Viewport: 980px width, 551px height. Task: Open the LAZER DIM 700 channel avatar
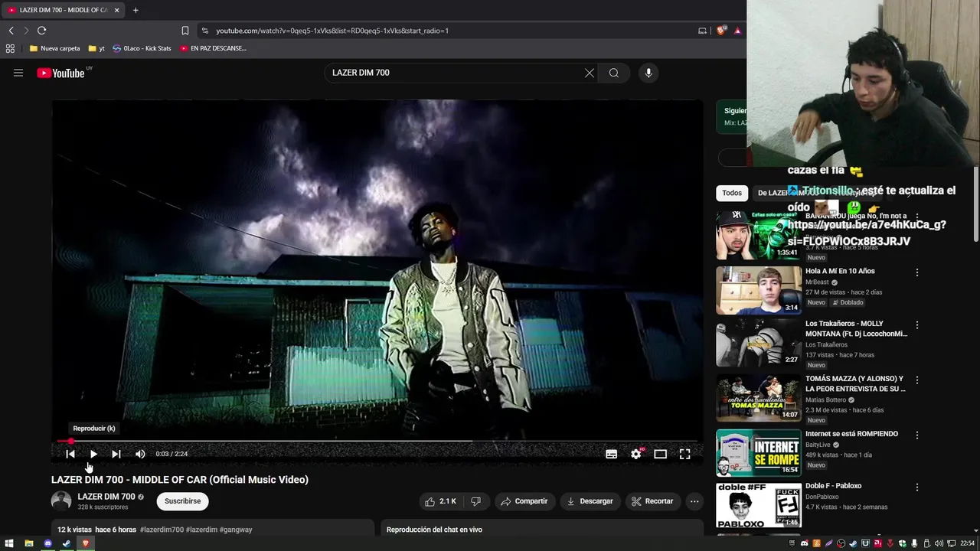point(61,501)
